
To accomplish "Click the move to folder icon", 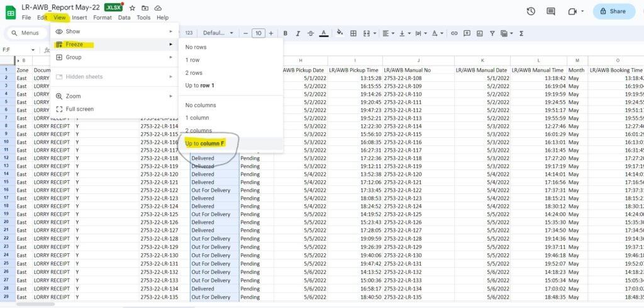I will [x=145, y=8].
